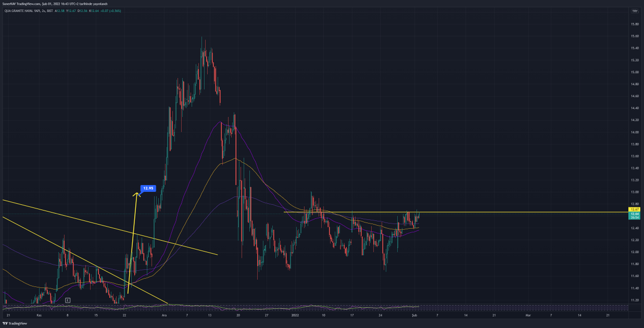
Task: Click the 15.80 price scale label
Action: coord(634,24)
